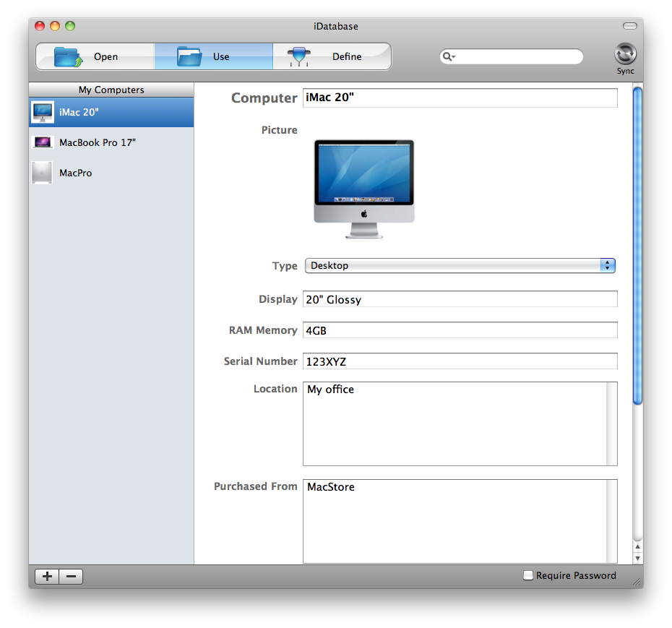This screenshot has height=628, width=672.
Task: Open the Type dropdown showing Desktop
Action: [460, 266]
